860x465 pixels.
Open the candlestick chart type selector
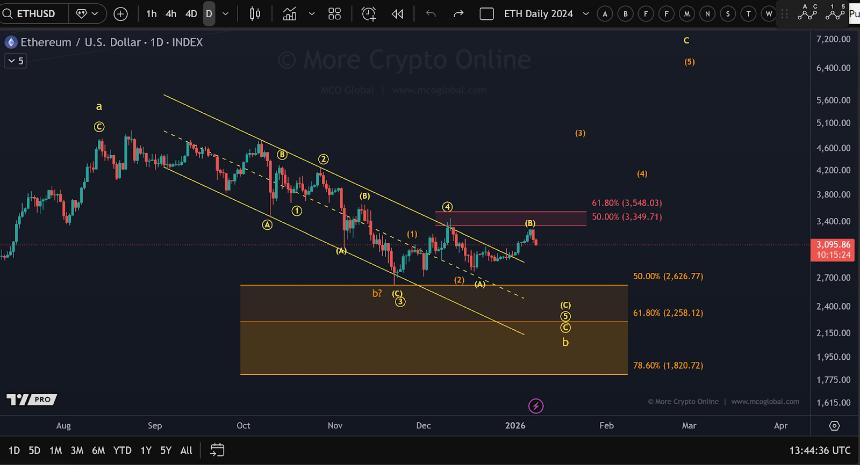coord(254,14)
